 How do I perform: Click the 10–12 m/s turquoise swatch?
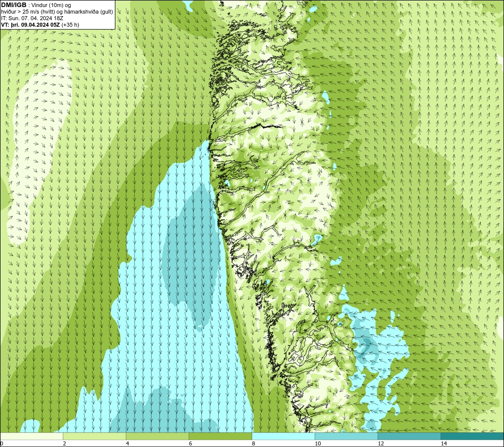click(x=346, y=436)
